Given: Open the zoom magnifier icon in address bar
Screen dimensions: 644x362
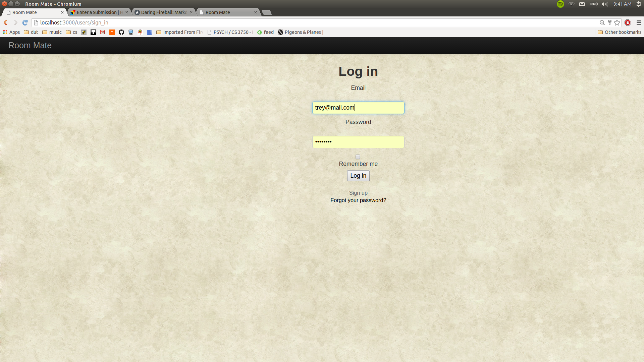Looking at the screenshot, I should (602, 22).
